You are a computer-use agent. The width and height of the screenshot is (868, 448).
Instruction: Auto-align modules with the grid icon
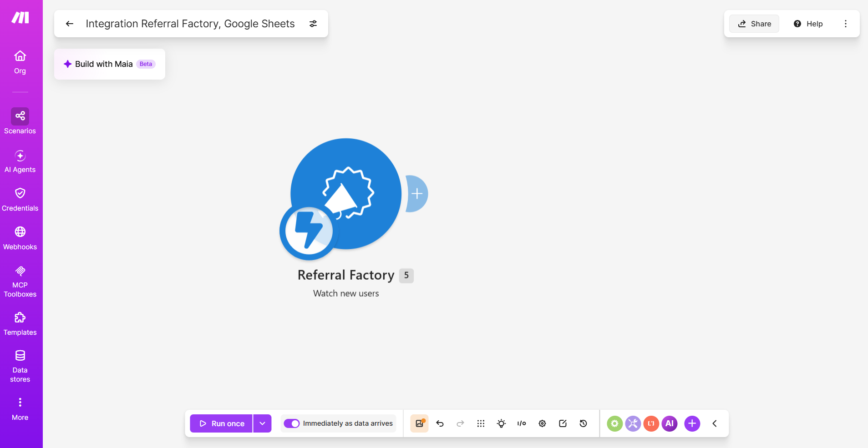click(481, 423)
